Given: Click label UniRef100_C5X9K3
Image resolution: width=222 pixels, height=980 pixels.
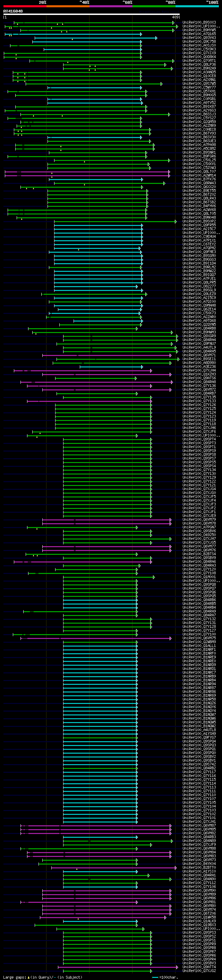Looking at the screenshot, I should [199, 49].
